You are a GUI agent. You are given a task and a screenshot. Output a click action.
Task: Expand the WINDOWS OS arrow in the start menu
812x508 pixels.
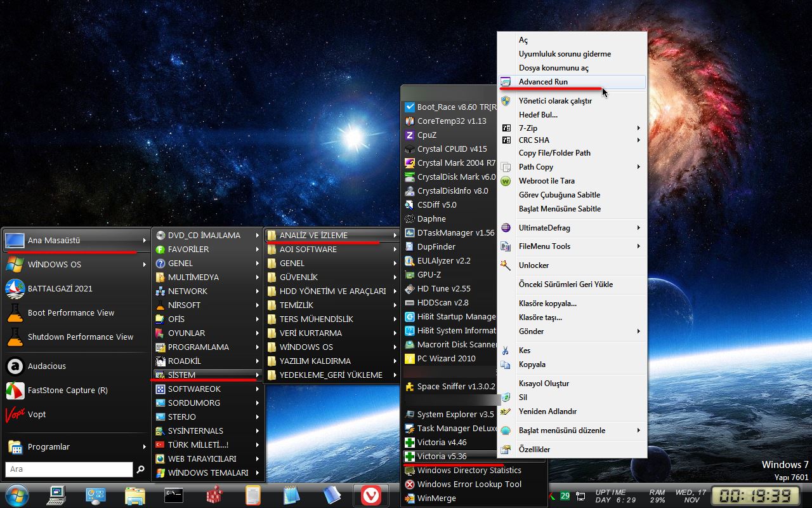(x=145, y=265)
